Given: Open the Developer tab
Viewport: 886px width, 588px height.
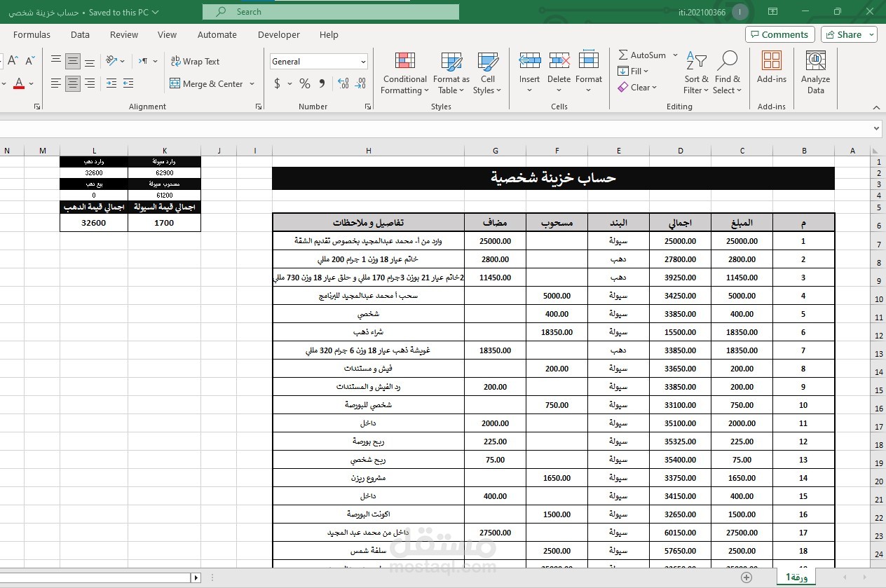Looking at the screenshot, I should [279, 34].
